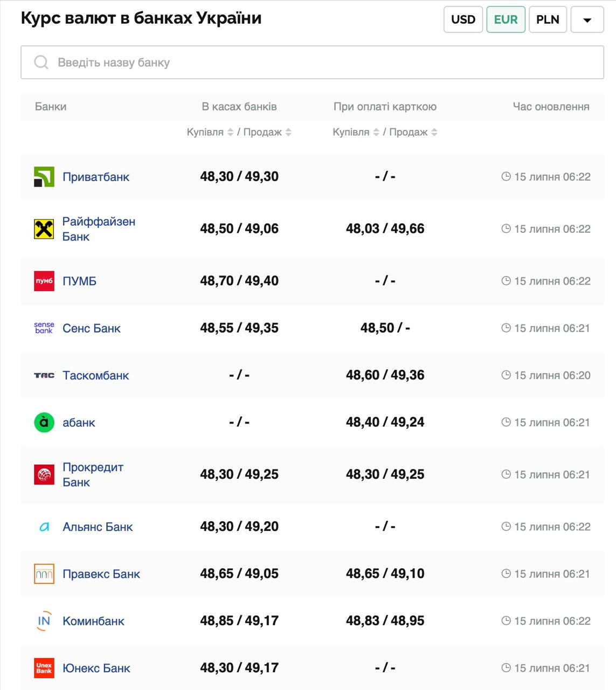This screenshot has width=616, height=690.
Task: Switch to the USD currency tab
Action: coord(463,20)
